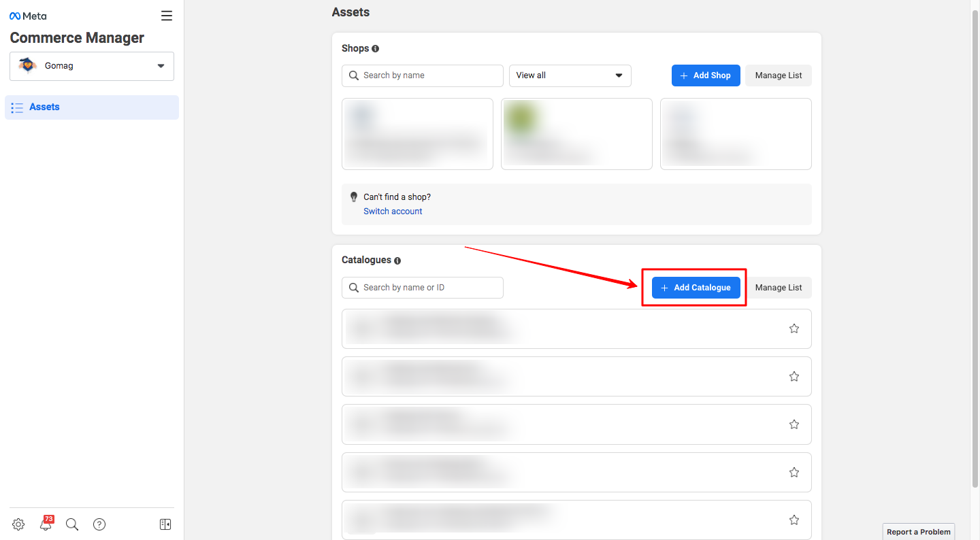Focus the shops Search by name field
The width and height of the screenshot is (980, 540).
pos(423,75)
